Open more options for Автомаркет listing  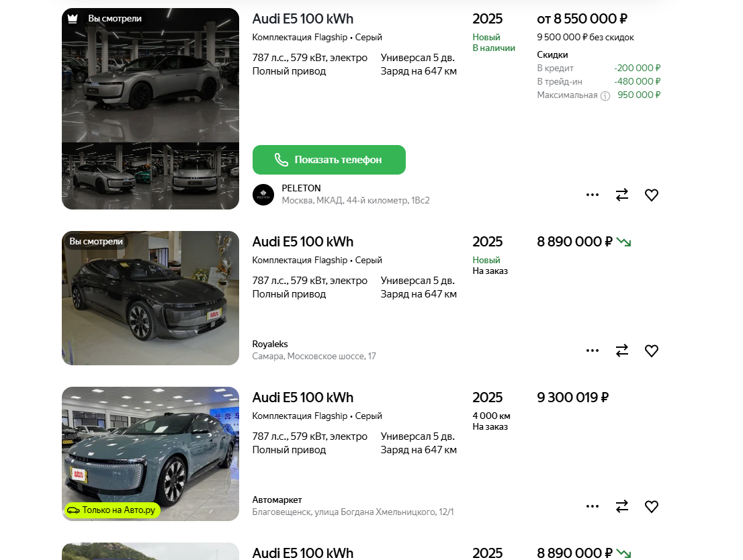(593, 506)
